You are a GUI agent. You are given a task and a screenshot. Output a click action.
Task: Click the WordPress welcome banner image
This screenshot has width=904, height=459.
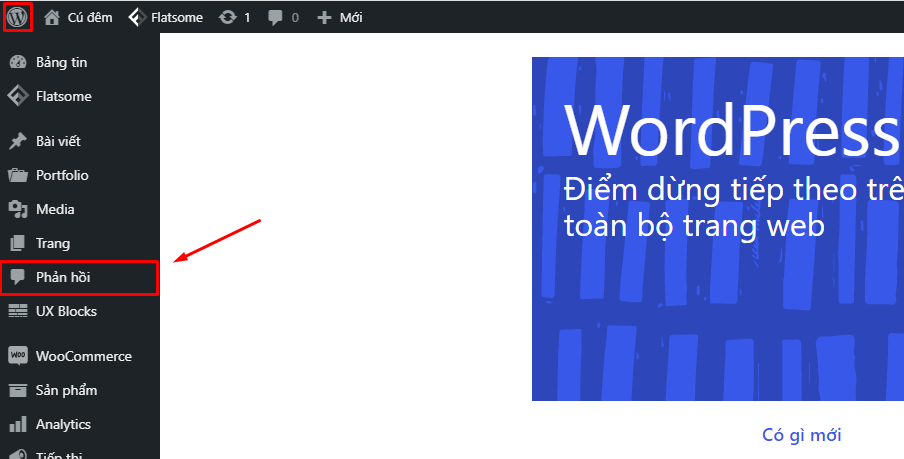[x=717, y=228]
